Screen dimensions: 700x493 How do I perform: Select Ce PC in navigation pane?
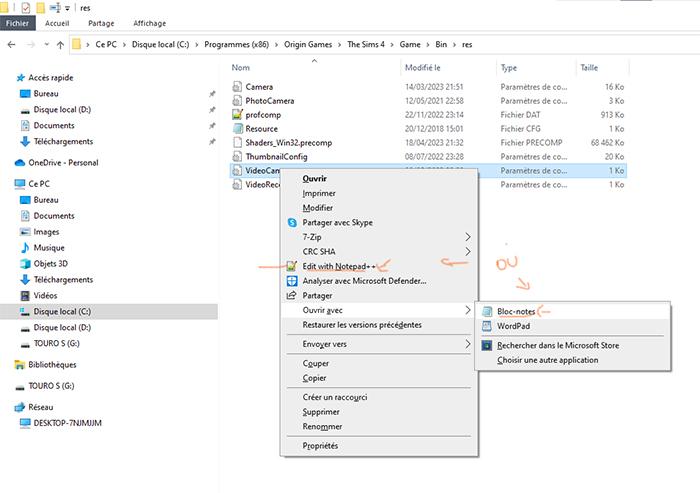(39, 184)
